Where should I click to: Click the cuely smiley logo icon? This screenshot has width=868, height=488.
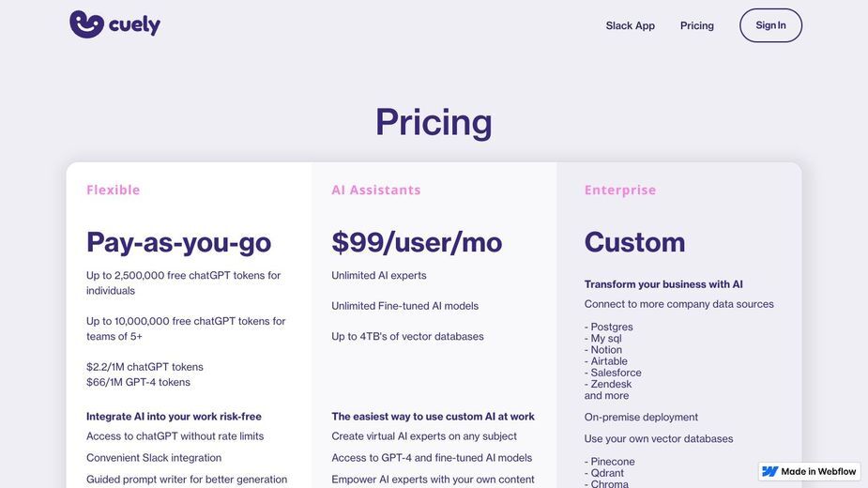(87, 24)
